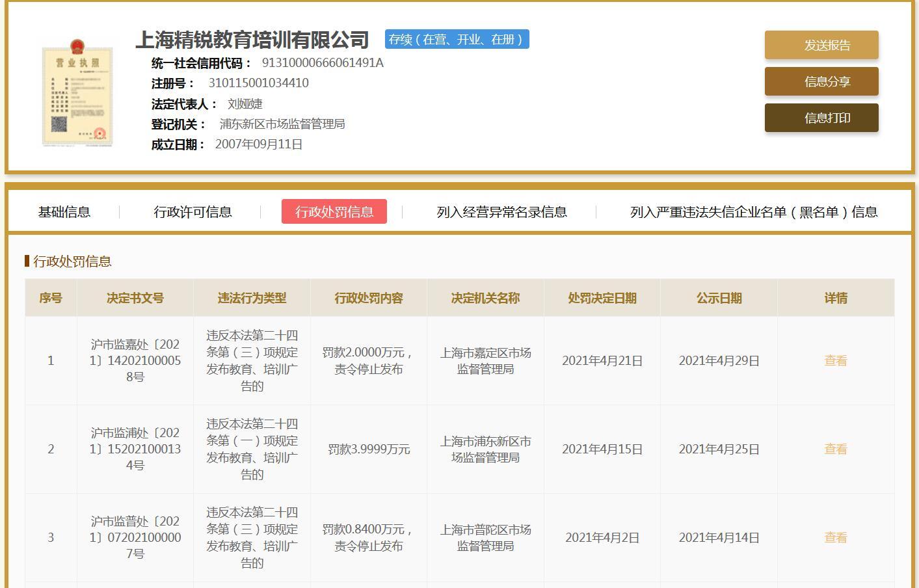Click the red seal icon on the license

pos(99,131)
